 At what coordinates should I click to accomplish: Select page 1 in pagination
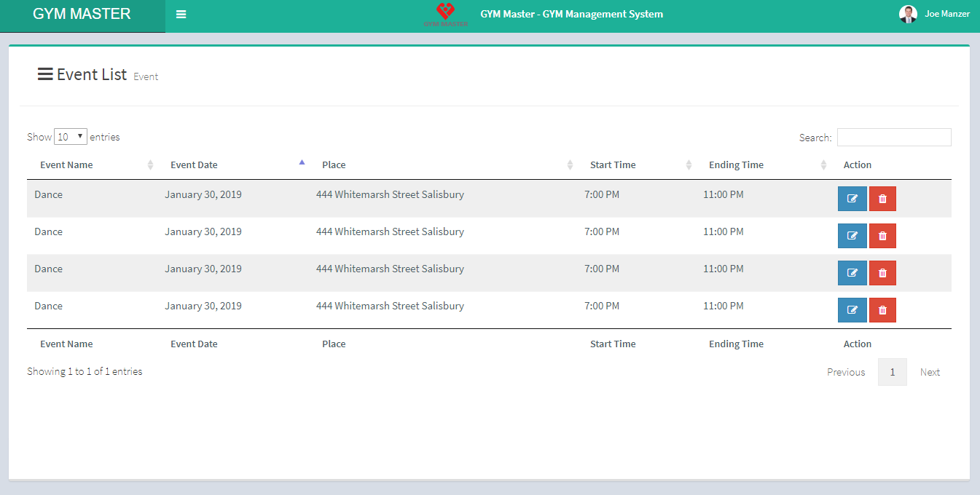click(x=892, y=372)
